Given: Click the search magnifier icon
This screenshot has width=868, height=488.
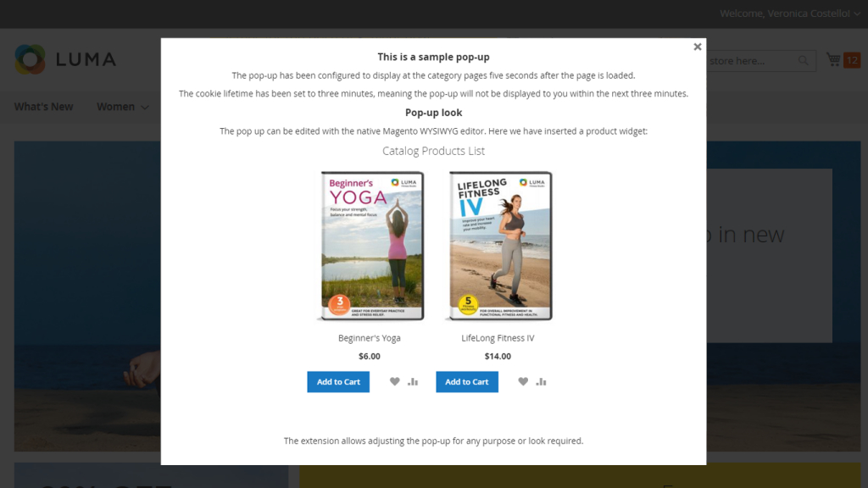Looking at the screenshot, I should point(804,60).
